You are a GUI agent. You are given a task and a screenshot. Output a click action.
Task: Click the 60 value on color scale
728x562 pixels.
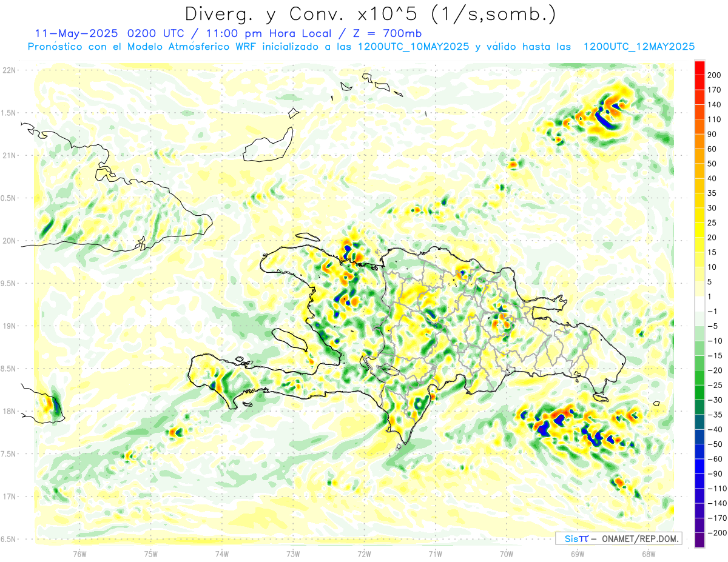(712, 149)
